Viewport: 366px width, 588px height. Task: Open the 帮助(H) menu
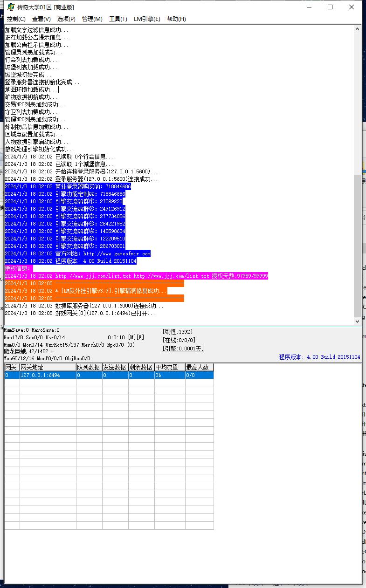[x=176, y=19]
